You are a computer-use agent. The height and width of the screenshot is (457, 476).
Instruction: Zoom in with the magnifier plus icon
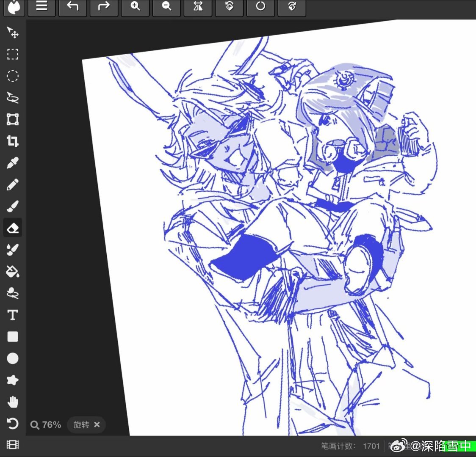[135, 7]
